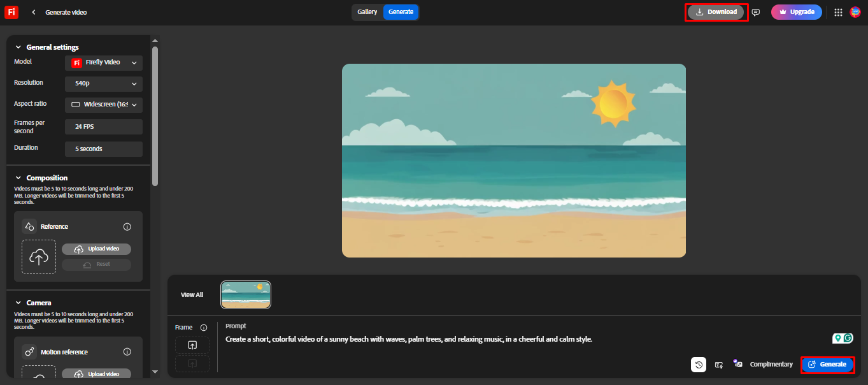868x385 pixels.
Task: Click the Upgrade button
Action: pyautogui.click(x=796, y=11)
